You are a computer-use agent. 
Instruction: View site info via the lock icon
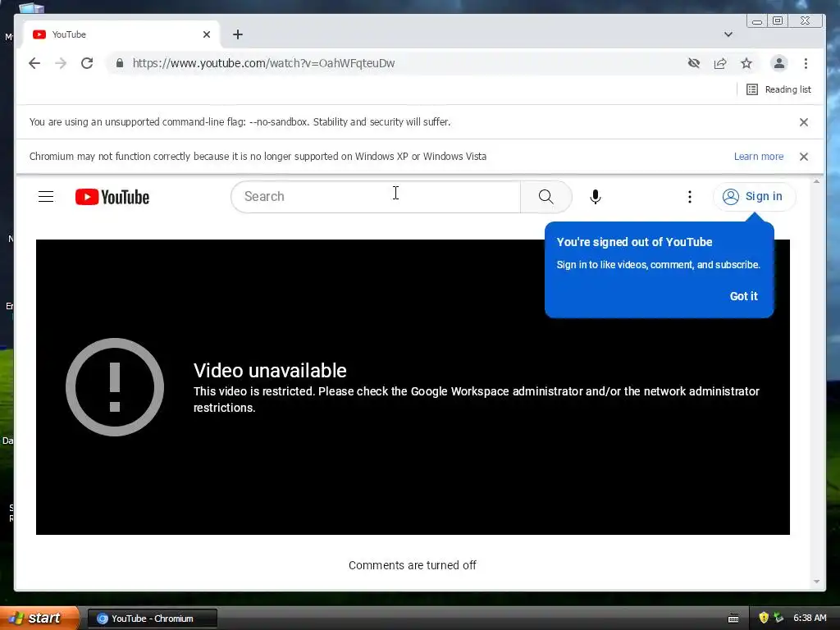(x=120, y=63)
